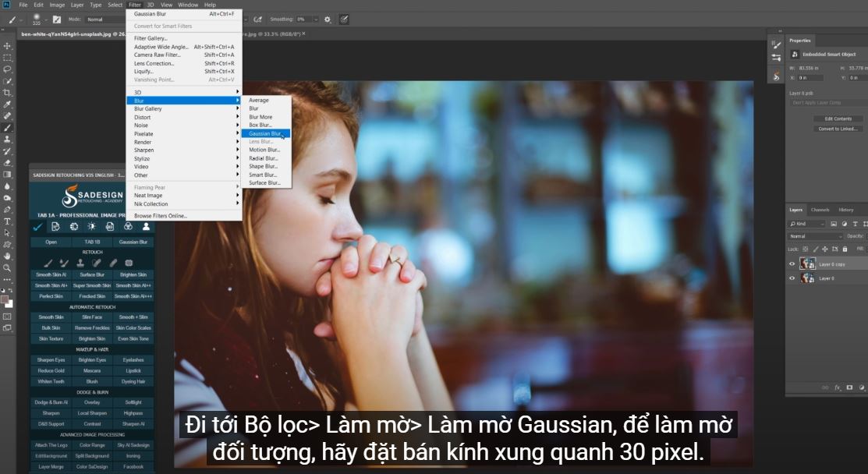Toggle visibility of Layer 0
Viewport: 868px width, 474px height.
click(792, 278)
